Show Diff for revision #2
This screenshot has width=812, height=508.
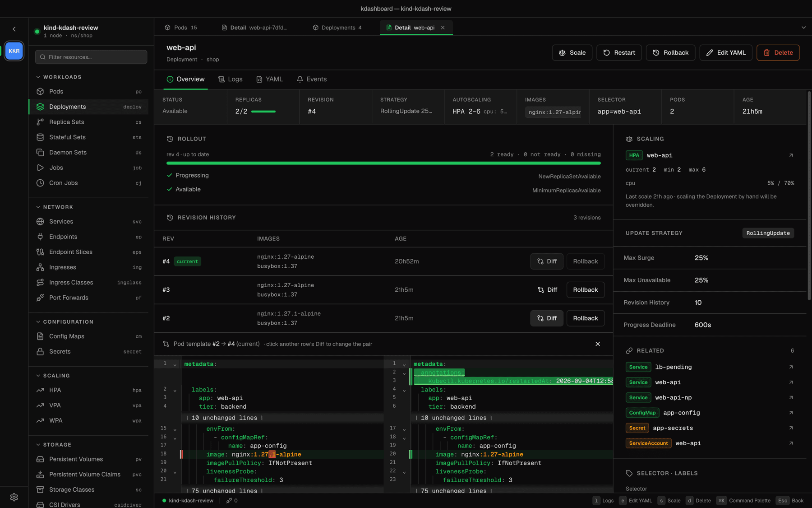[x=547, y=318]
